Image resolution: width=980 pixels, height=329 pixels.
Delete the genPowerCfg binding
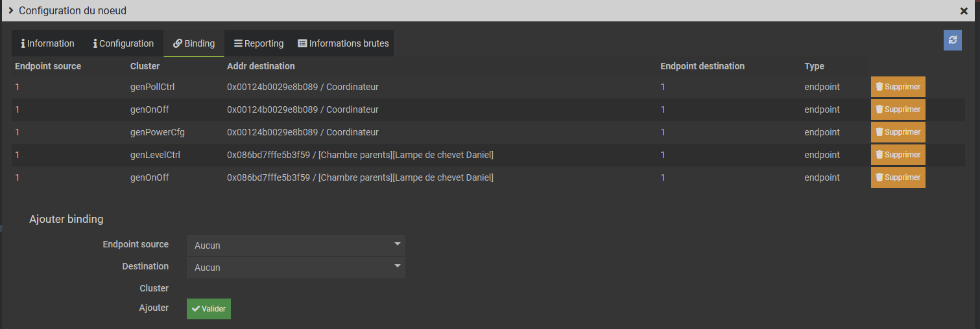click(898, 132)
